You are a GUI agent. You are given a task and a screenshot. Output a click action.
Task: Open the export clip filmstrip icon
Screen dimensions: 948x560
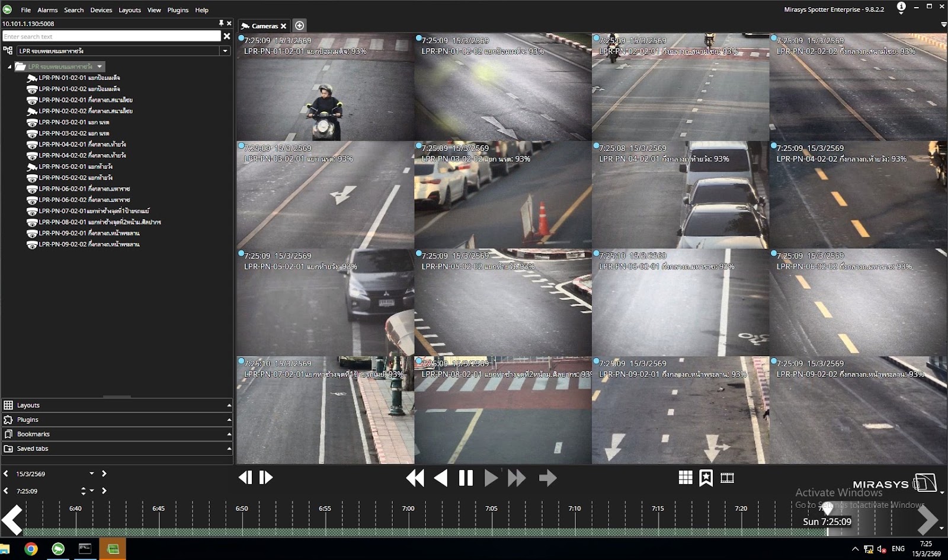727,478
